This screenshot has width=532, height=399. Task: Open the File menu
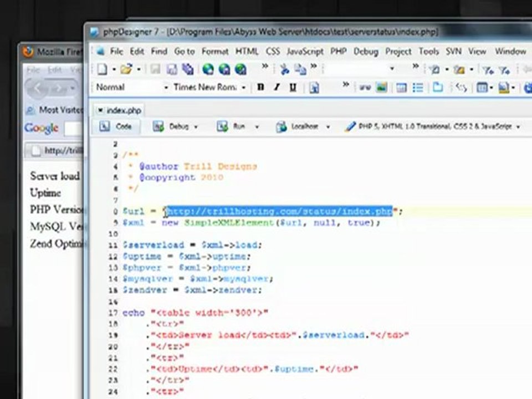click(x=116, y=52)
